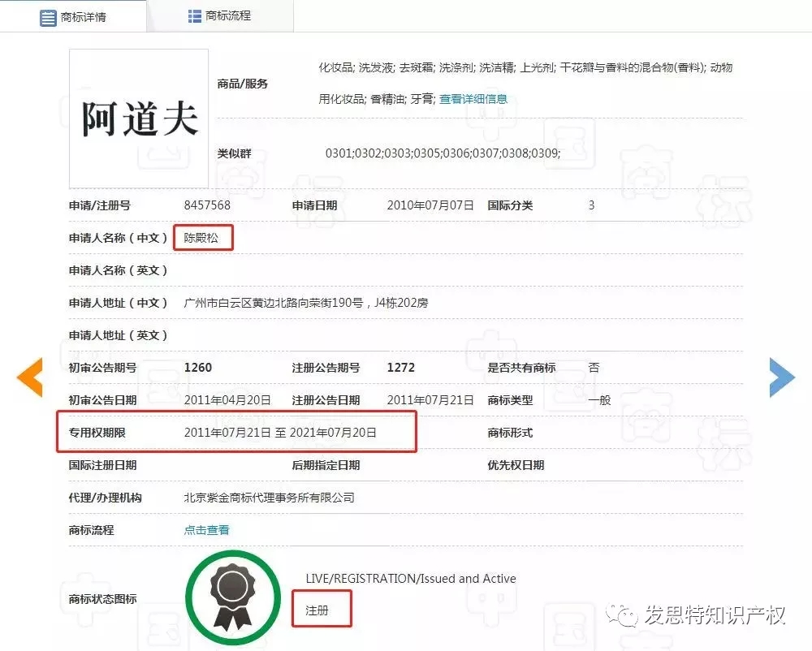Image resolution: width=812 pixels, height=651 pixels.
Task: Select the 申请/注册号 label
Action: tap(99, 205)
